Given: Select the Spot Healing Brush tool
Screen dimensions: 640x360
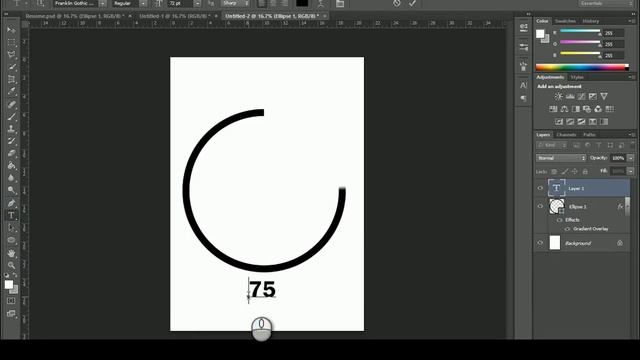Looking at the screenshot, I should [11, 104].
